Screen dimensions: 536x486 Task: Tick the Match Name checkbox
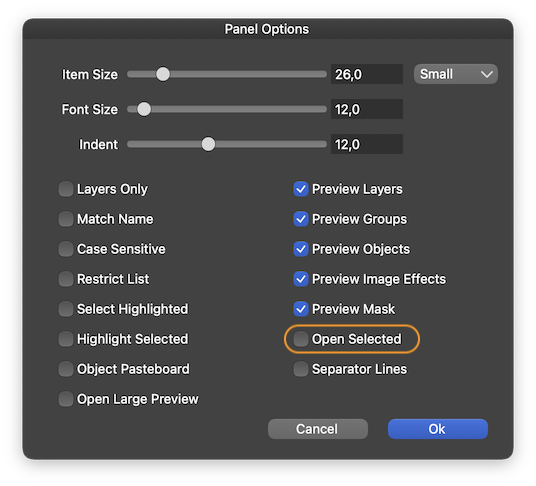(66, 219)
